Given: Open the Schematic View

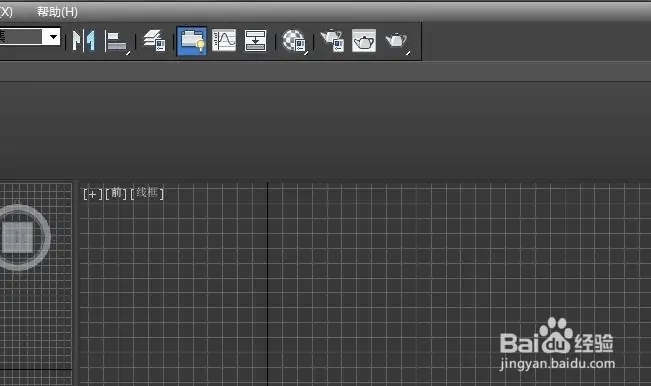Looking at the screenshot, I should (x=255, y=40).
